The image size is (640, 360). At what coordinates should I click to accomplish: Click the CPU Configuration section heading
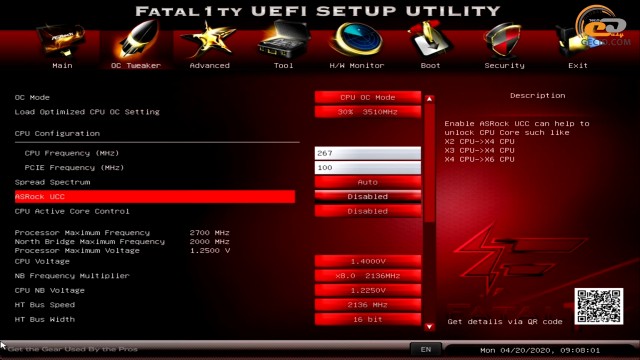click(57, 133)
